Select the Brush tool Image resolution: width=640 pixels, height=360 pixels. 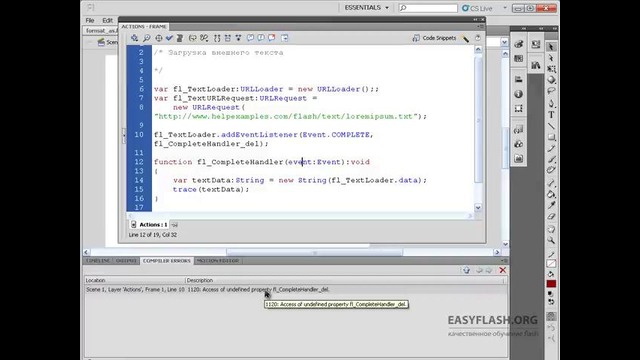coord(551,160)
